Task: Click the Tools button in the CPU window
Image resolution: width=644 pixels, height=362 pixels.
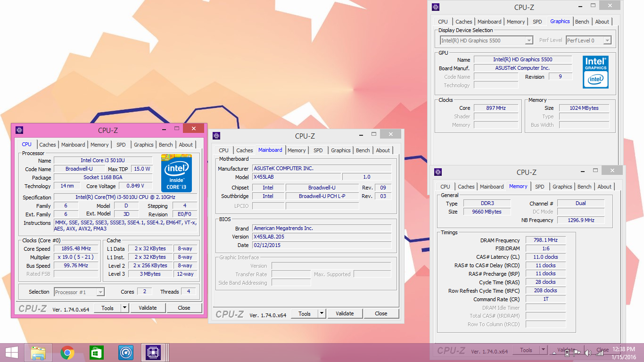Action: point(107,308)
